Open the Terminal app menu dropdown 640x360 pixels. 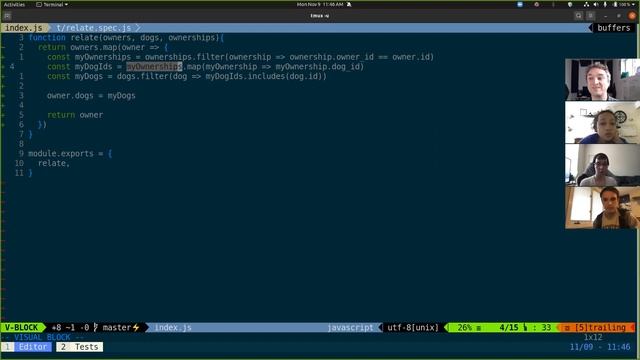52,4
